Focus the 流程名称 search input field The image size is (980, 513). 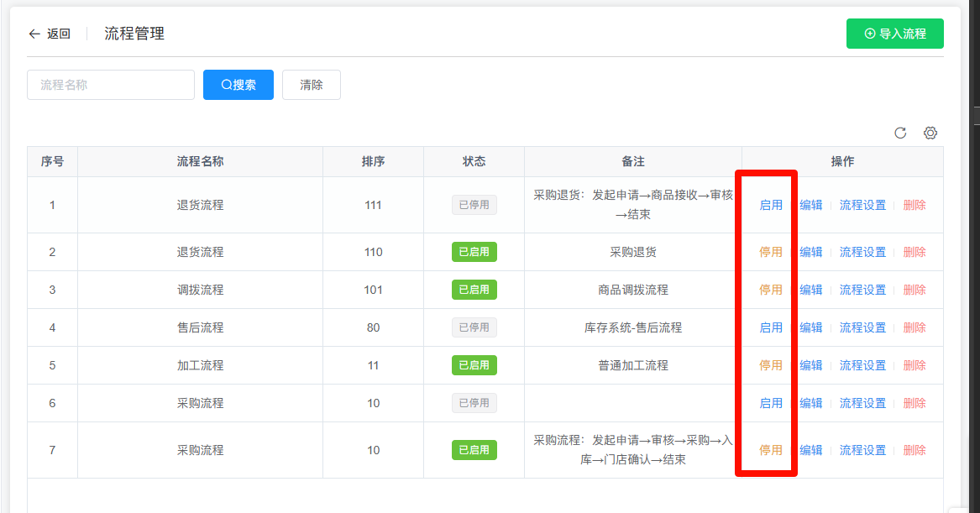pyautogui.click(x=111, y=85)
